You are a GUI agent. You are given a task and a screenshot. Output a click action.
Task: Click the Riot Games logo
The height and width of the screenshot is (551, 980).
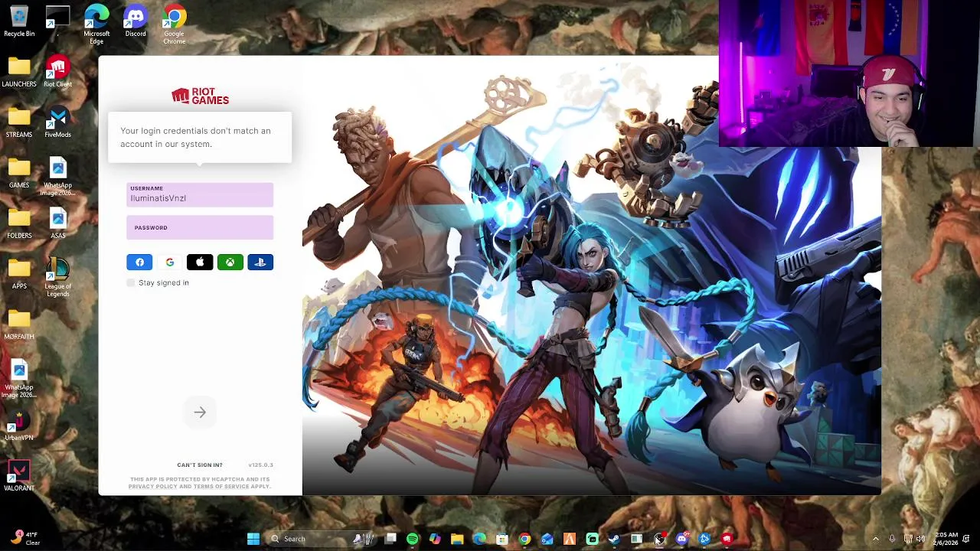tap(200, 96)
